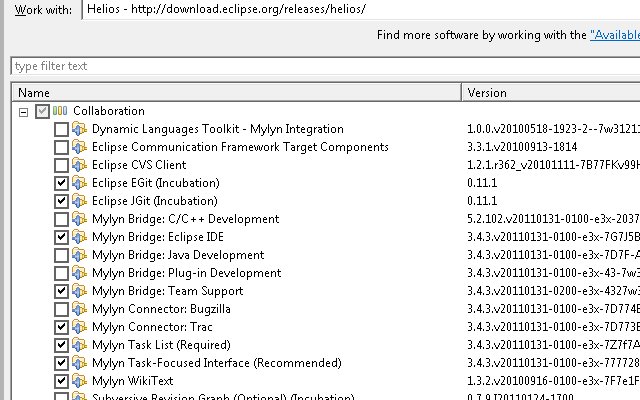Uncheck the Eclipse EGit (Incubation) checkbox

[61, 183]
